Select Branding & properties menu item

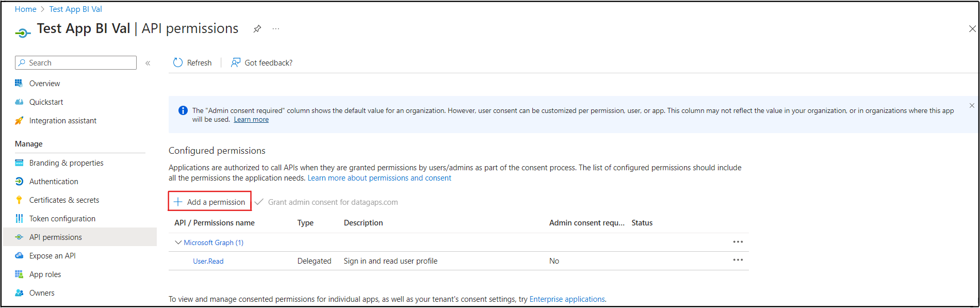pyautogui.click(x=66, y=163)
